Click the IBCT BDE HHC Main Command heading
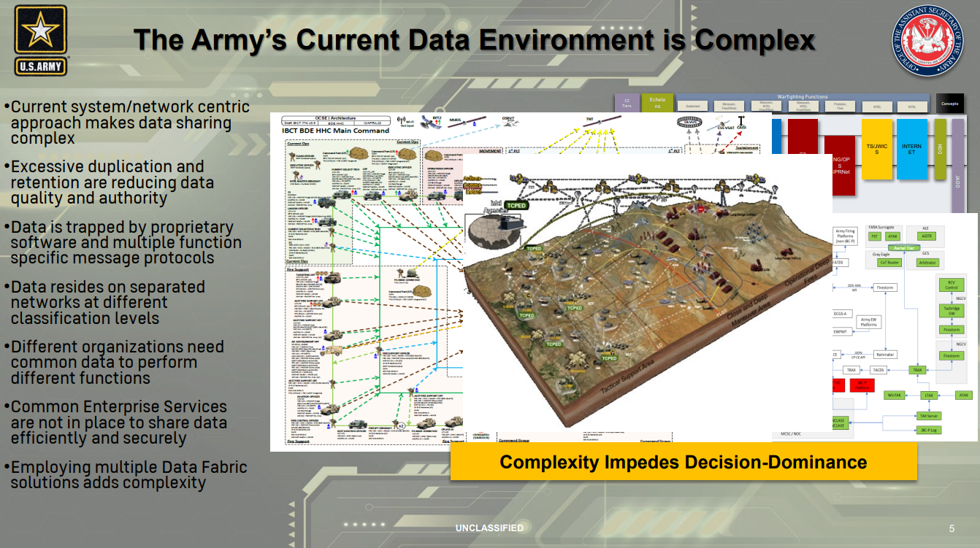This screenshot has height=548, width=980. tap(336, 131)
